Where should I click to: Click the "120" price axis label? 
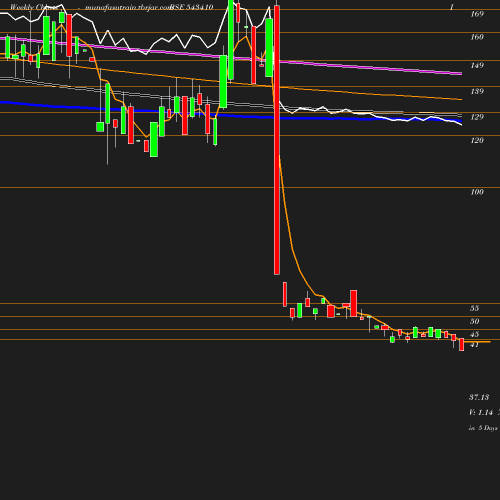477,140
